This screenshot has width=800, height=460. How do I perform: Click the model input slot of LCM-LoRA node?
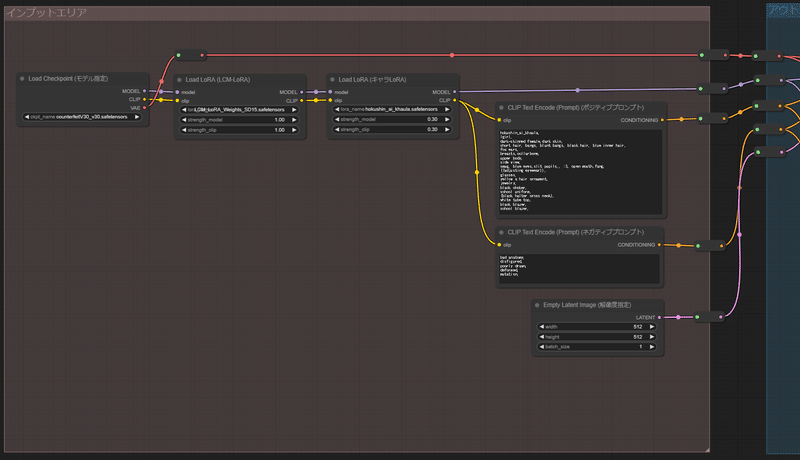tap(177, 92)
